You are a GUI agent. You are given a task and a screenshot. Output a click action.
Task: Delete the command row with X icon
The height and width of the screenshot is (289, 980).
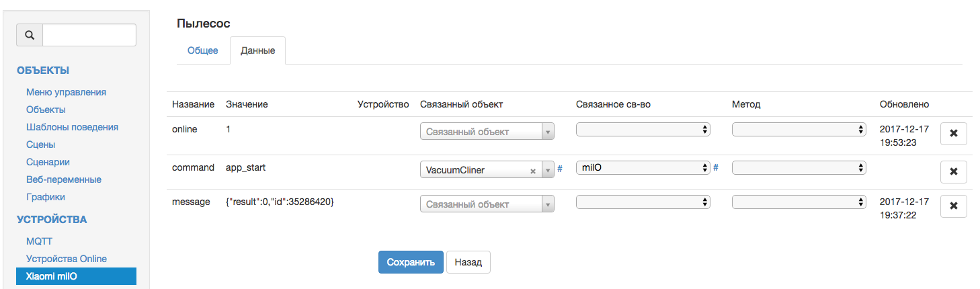click(x=953, y=171)
